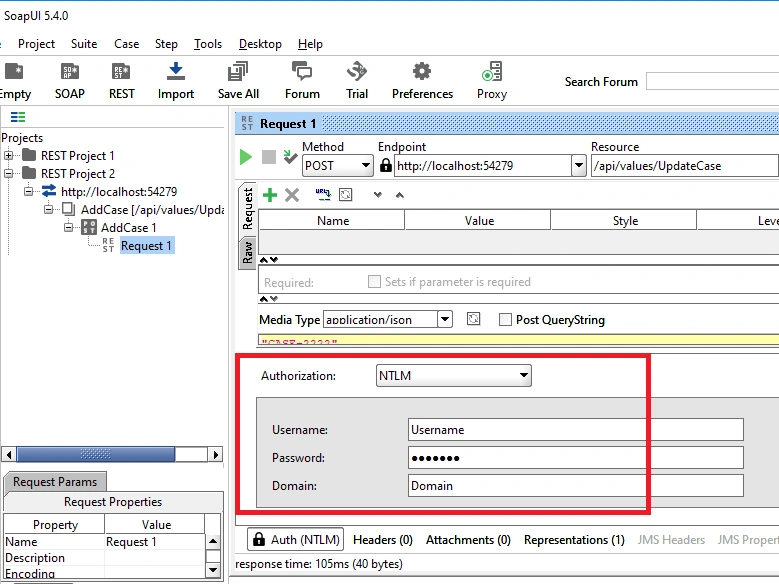Open the Step menu

[x=166, y=44]
